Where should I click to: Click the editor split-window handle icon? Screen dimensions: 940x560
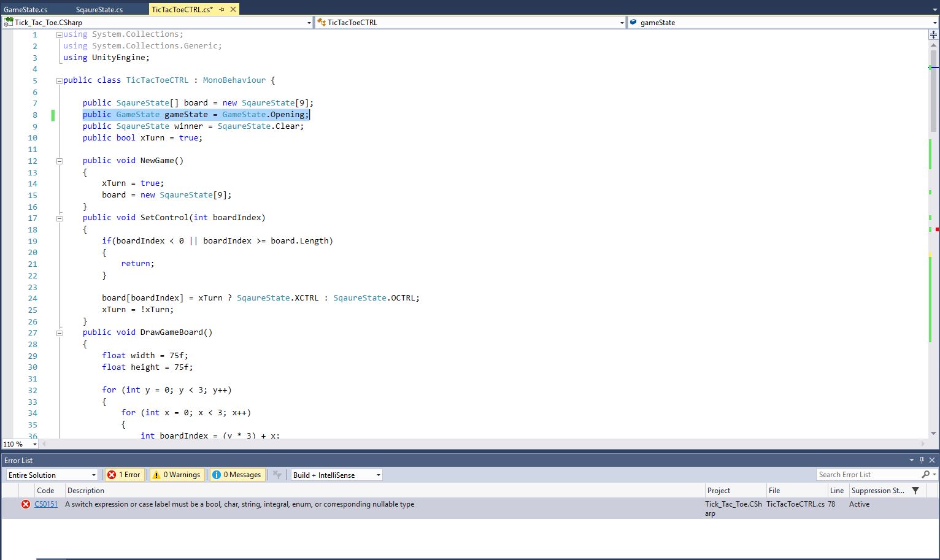pos(933,35)
